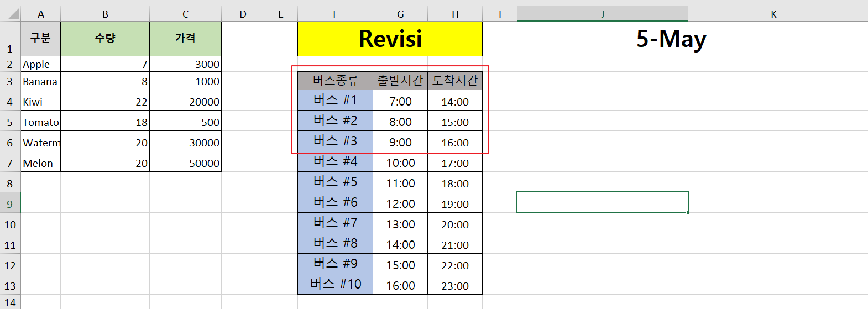Select column C header
868x309 pixels.
click(185, 14)
